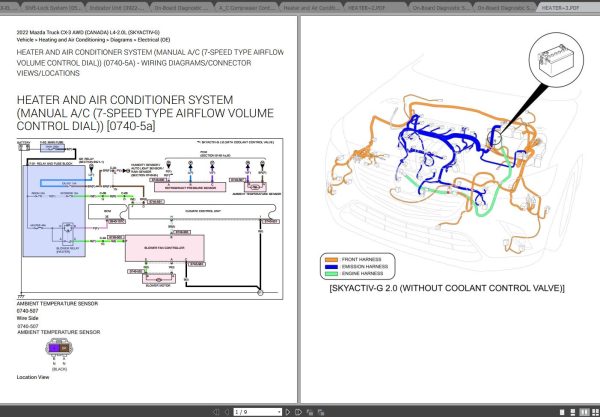The image size is (600, 417).
Task: Go to the first page using toolbar
Action: [x=216, y=412]
